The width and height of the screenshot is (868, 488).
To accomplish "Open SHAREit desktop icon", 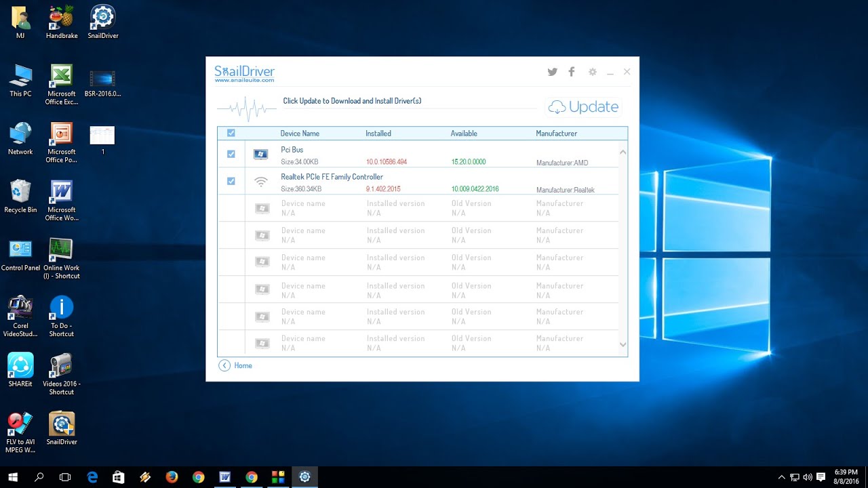I will pyautogui.click(x=20, y=370).
